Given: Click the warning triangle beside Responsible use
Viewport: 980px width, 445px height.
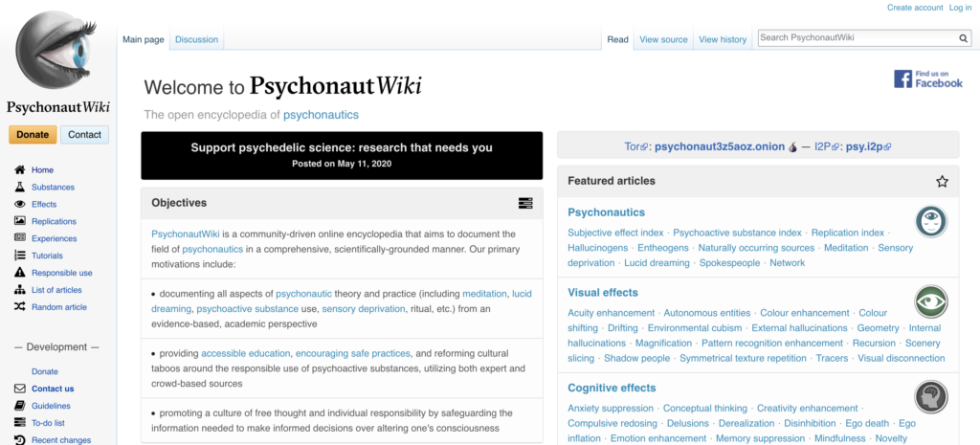Looking at the screenshot, I should click(x=20, y=273).
